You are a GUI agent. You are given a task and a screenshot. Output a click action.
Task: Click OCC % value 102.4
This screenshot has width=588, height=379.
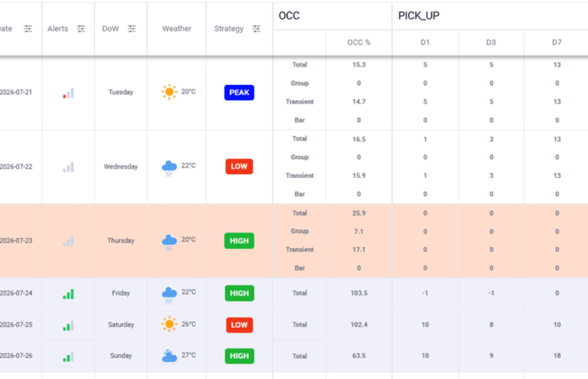[359, 325]
